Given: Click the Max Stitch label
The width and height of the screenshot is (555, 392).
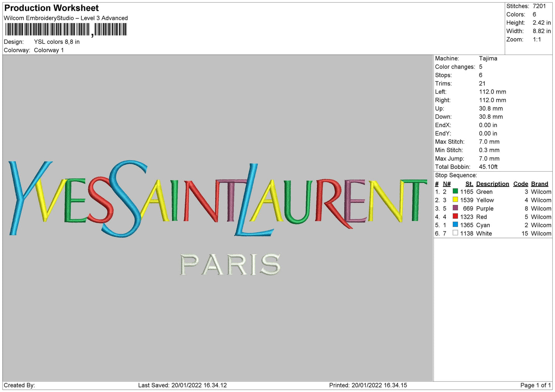Looking at the screenshot, I should pos(449,142).
